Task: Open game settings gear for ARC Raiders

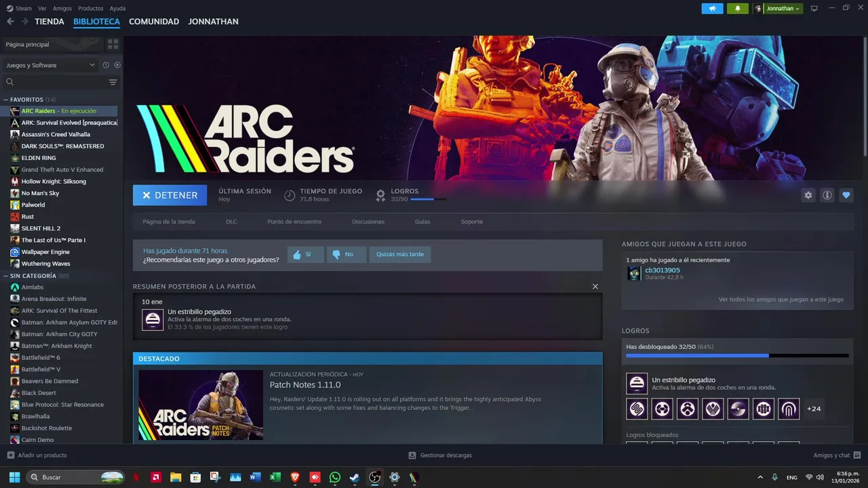Action: point(808,195)
